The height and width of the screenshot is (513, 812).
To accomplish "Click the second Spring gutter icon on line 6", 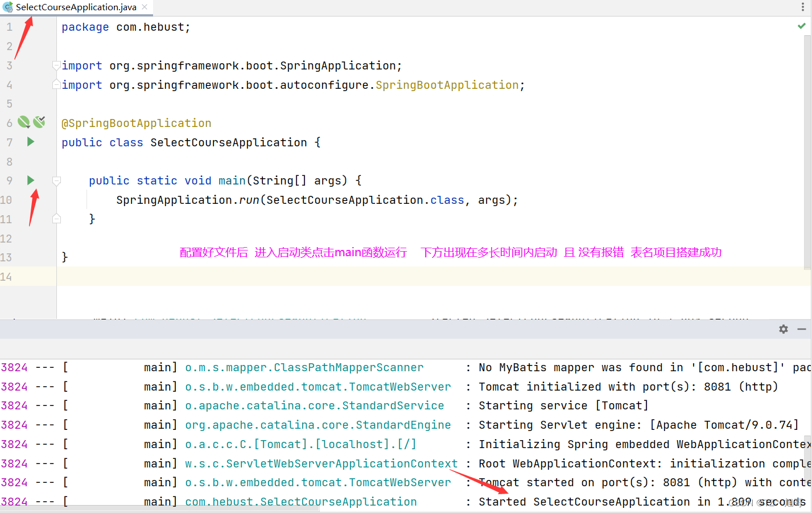I will pos(39,122).
